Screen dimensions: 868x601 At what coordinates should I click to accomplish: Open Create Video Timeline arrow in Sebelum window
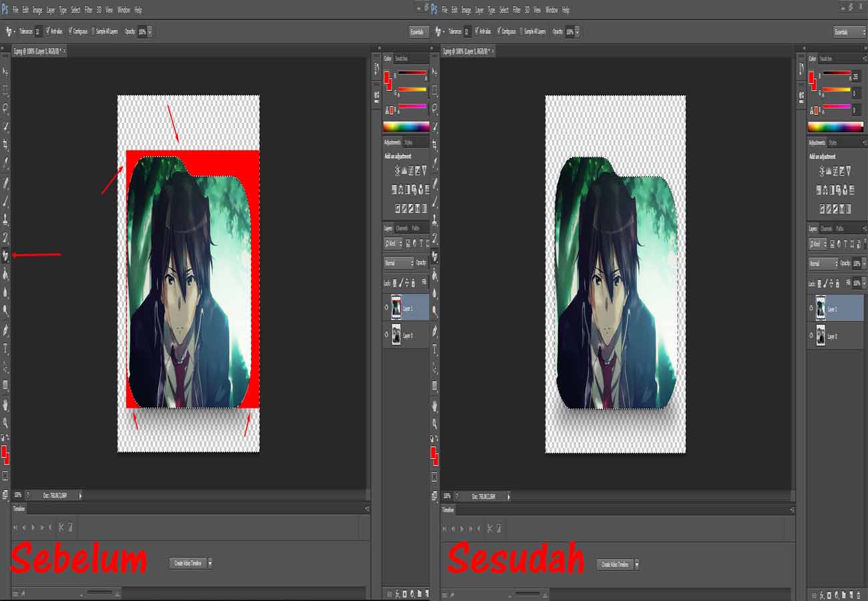click(x=210, y=563)
